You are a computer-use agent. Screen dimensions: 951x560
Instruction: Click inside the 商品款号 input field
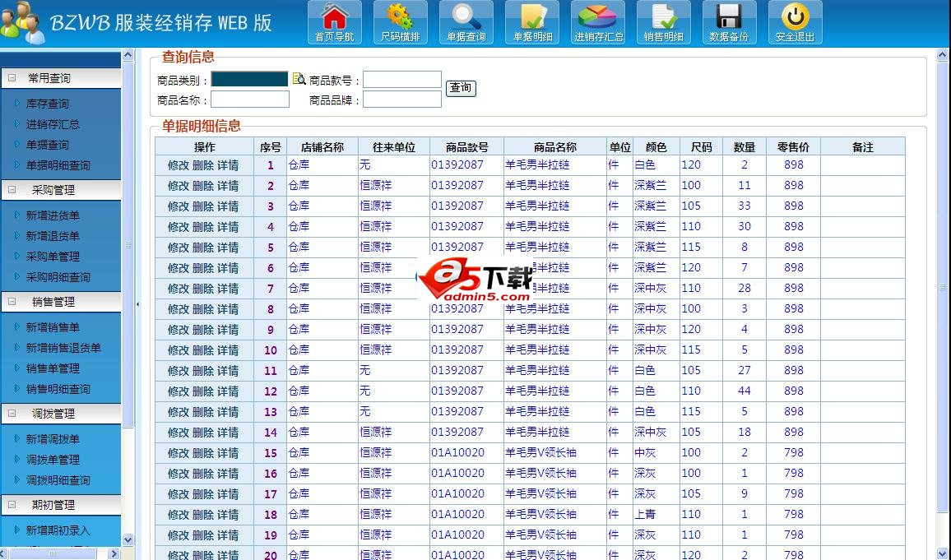(401, 80)
